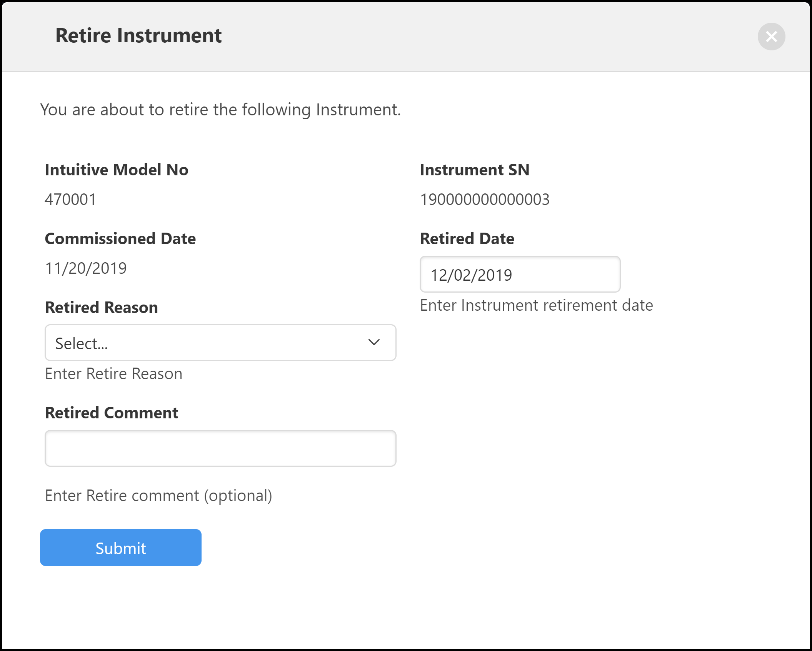This screenshot has height=651, width=812.
Task: Click the serial number 190000000000003
Action: [484, 200]
